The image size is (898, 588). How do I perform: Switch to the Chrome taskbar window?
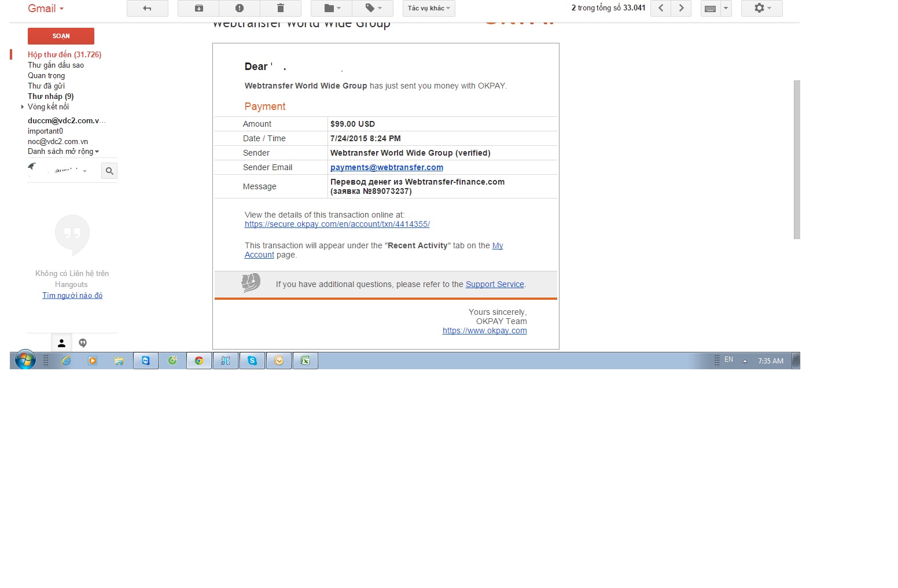tap(199, 361)
